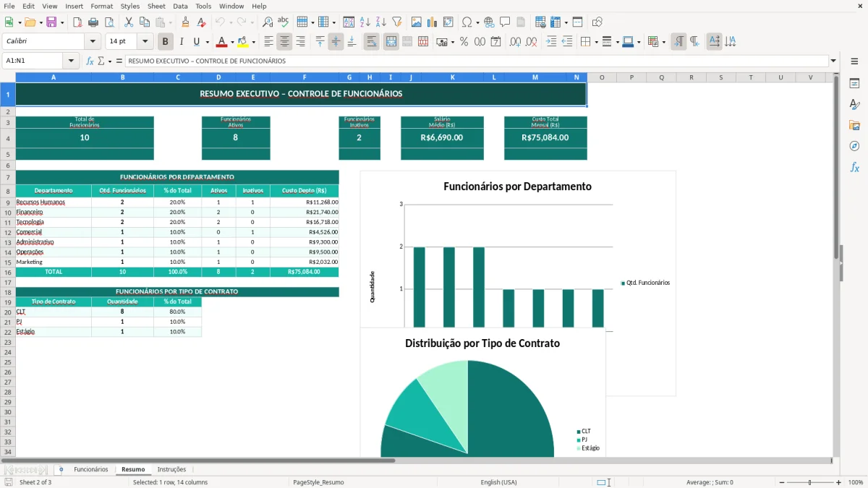This screenshot has width=868, height=488.
Task: Click the Select Function sigma button
Action: tap(101, 61)
